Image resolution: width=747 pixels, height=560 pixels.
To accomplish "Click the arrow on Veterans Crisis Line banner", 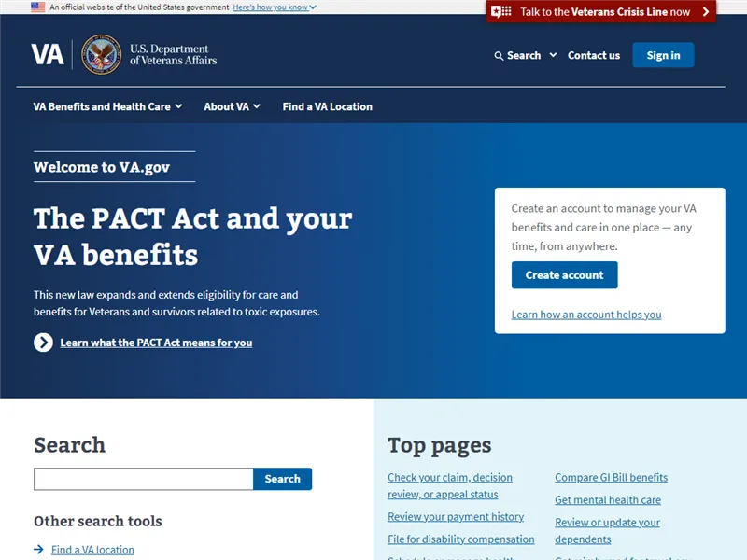I will pos(706,12).
